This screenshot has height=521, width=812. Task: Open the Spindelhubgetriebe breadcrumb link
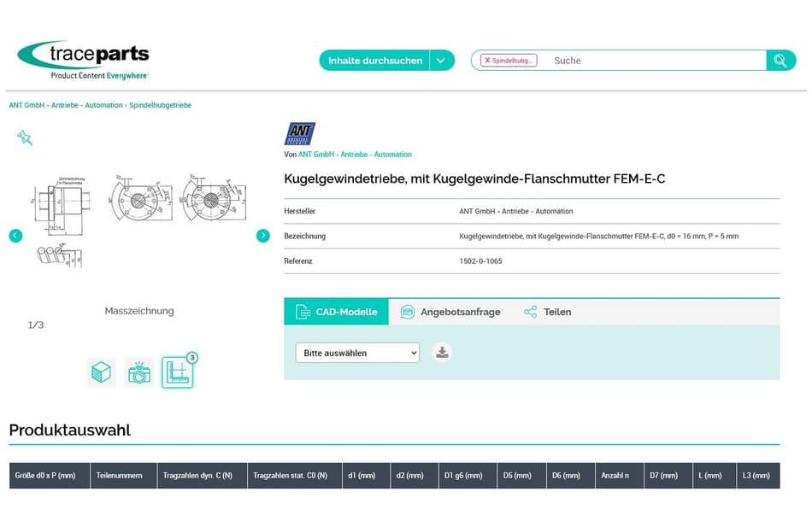tap(161, 105)
